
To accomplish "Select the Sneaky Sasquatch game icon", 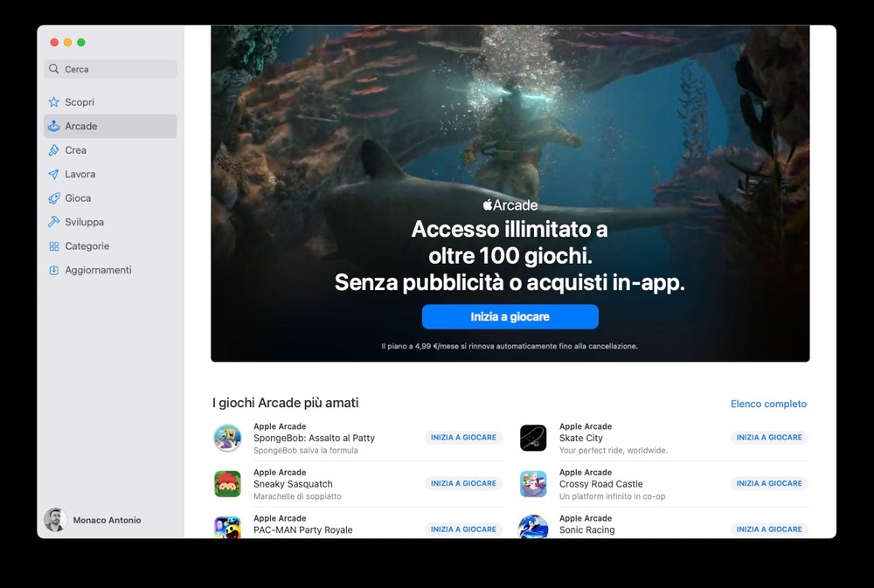I will click(x=227, y=484).
